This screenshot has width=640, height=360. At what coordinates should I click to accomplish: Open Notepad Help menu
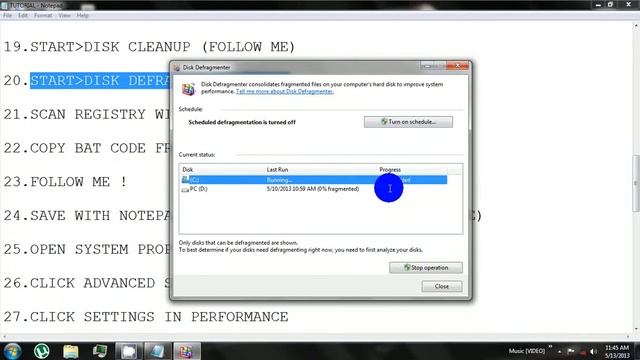(x=82, y=16)
